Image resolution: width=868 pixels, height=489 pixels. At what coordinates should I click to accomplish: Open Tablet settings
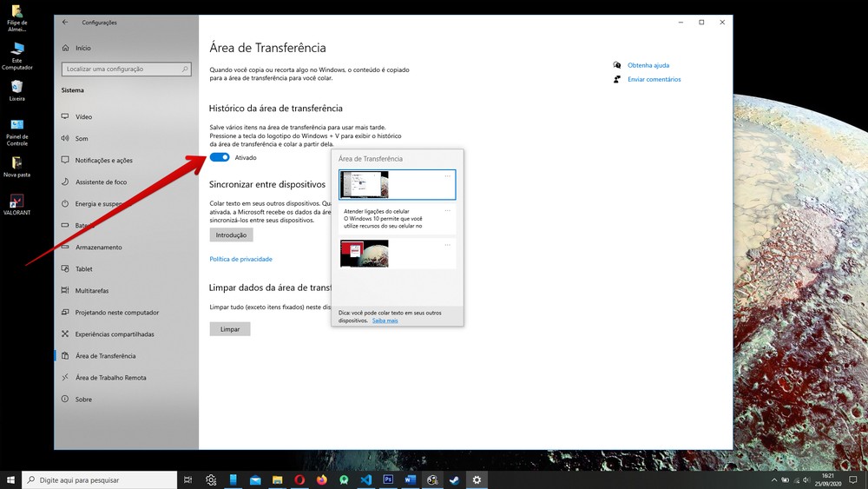click(83, 268)
